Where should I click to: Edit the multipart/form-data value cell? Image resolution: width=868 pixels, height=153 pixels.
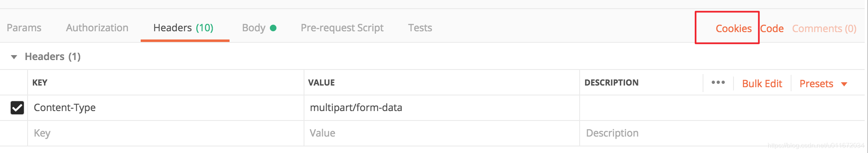[x=442, y=108]
